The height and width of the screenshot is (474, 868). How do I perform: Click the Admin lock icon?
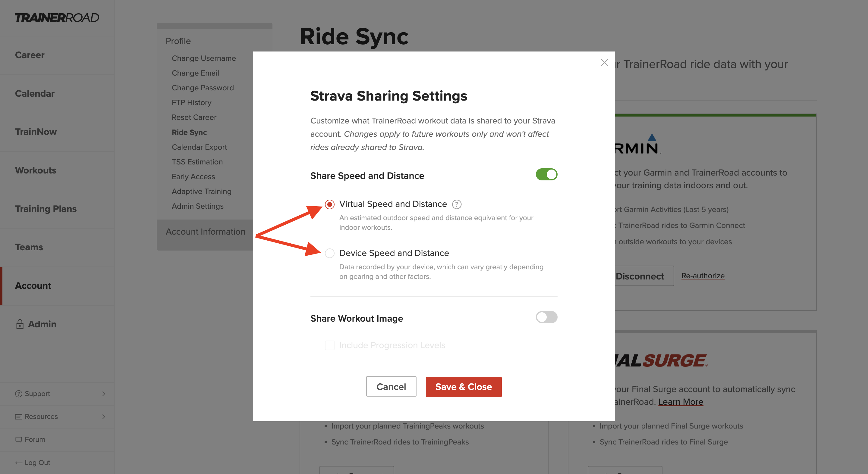point(19,324)
